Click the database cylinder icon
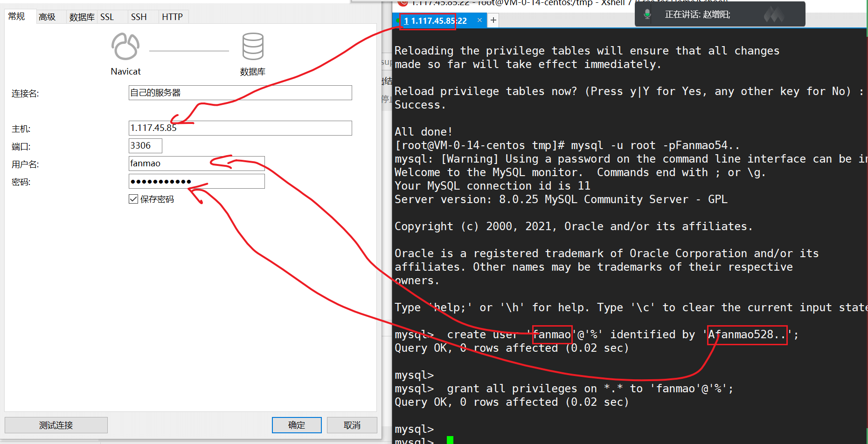This screenshot has width=868, height=444. [x=253, y=46]
